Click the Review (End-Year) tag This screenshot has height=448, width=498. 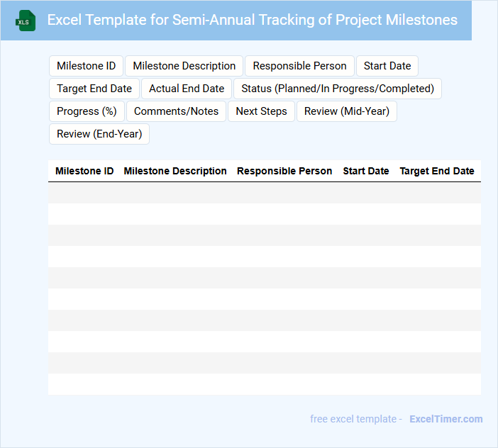coord(99,134)
